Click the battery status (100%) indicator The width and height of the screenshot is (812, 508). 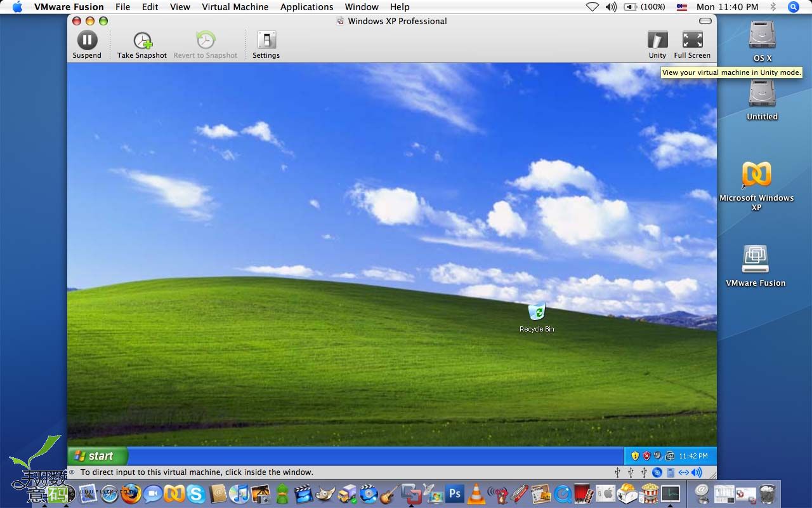(644, 7)
